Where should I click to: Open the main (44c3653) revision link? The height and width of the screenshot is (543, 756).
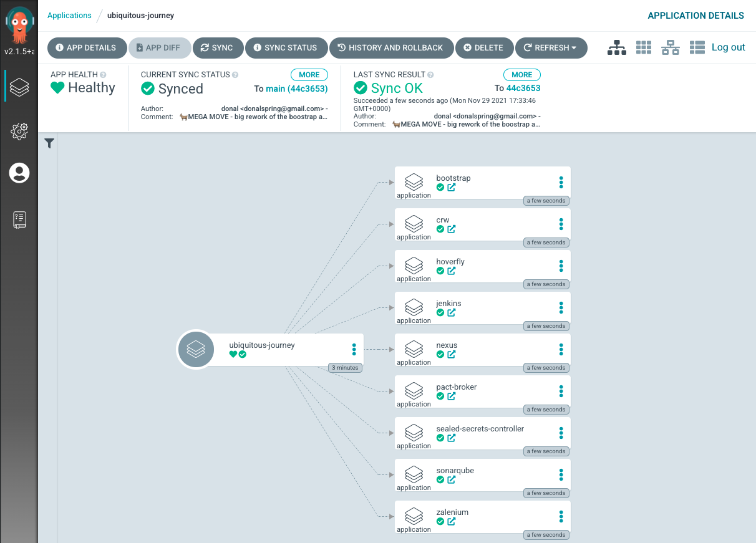tap(297, 89)
